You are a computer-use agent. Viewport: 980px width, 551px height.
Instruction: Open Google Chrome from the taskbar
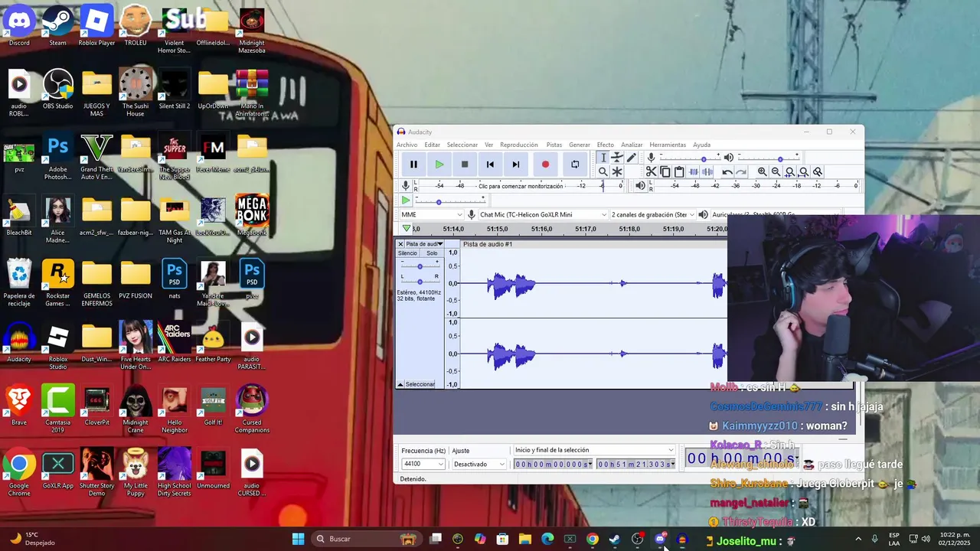592,539
